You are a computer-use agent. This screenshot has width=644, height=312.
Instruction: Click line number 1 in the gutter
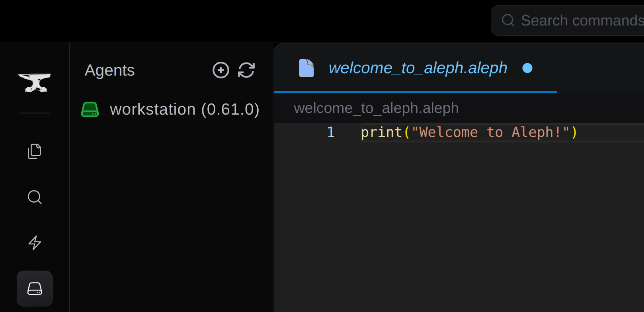point(331,132)
